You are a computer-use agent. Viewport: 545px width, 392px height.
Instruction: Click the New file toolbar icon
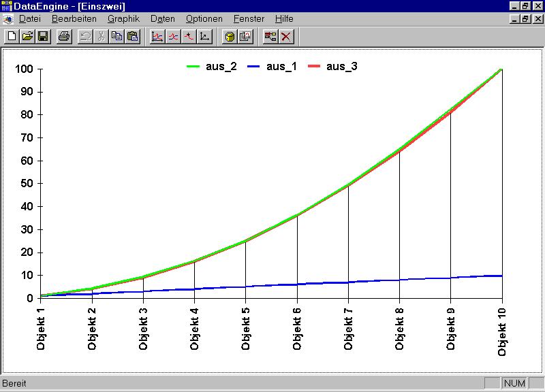click(x=12, y=36)
